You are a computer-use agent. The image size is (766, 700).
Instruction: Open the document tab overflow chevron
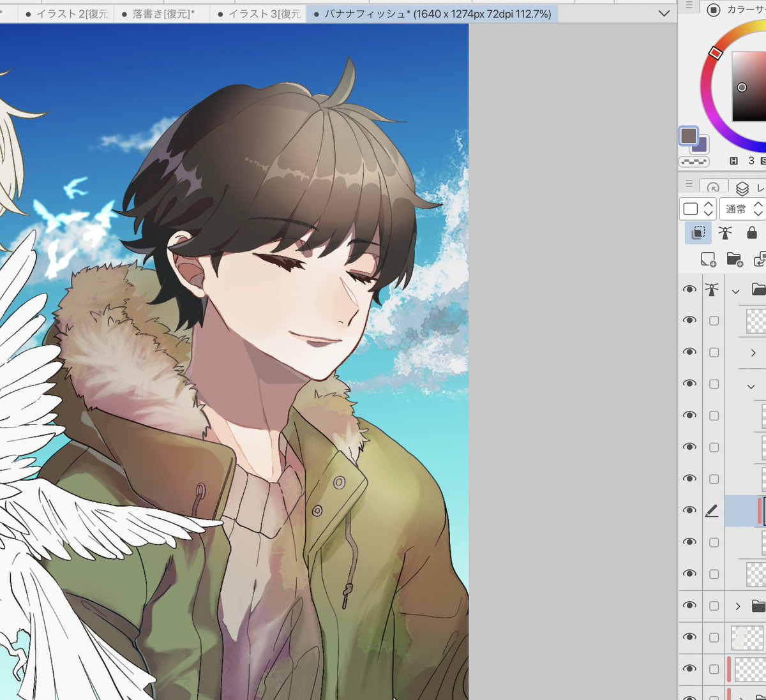(x=664, y=13)
